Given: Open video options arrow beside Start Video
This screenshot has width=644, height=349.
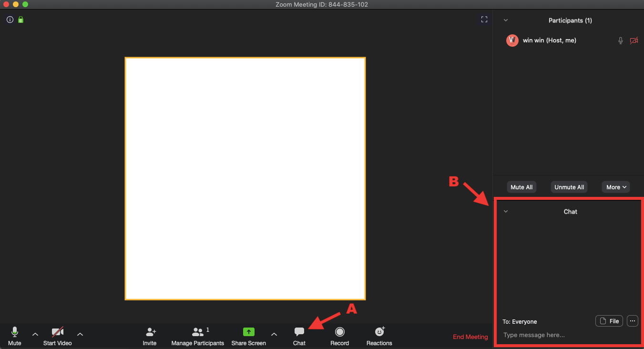Looking at the screenshot, I should [80, 334].
